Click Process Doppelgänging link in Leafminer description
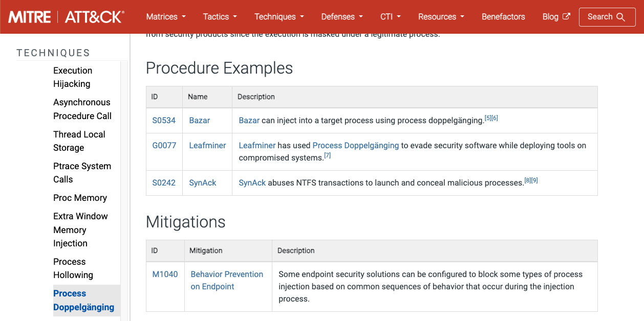The width and height of the screenshot is (644, 321). click(356, 146)
